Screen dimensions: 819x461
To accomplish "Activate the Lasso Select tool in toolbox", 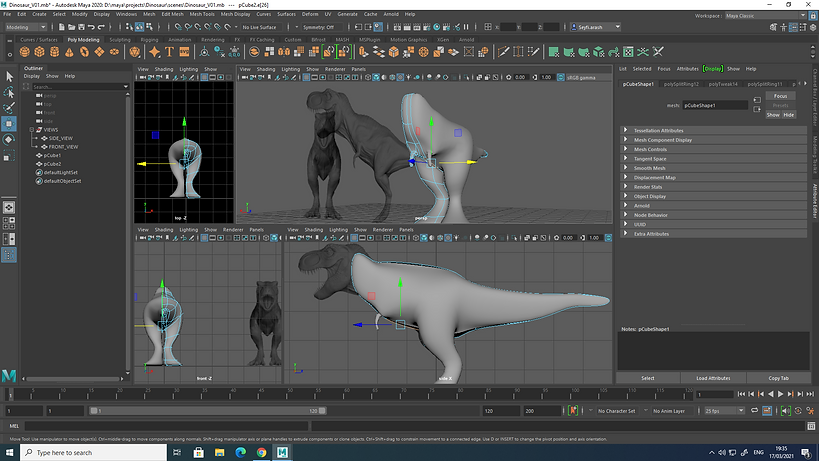I will click(x=9, y=92).
